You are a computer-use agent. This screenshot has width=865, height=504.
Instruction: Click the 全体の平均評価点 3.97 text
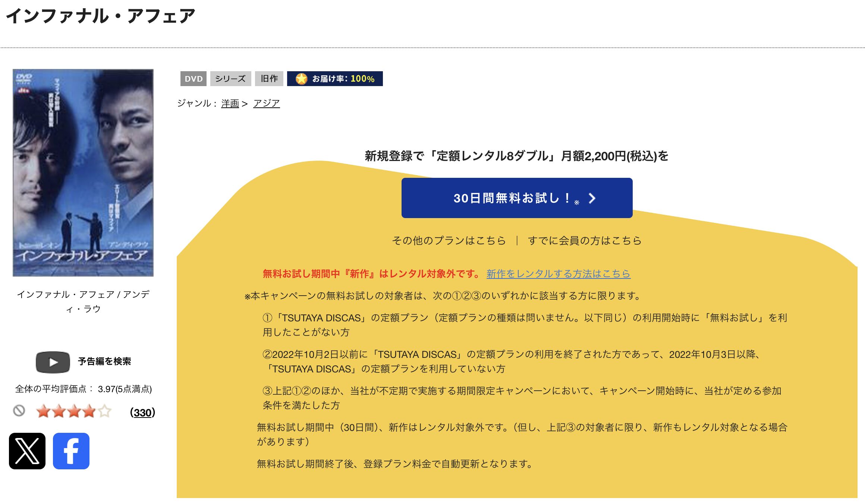[84, 389]
